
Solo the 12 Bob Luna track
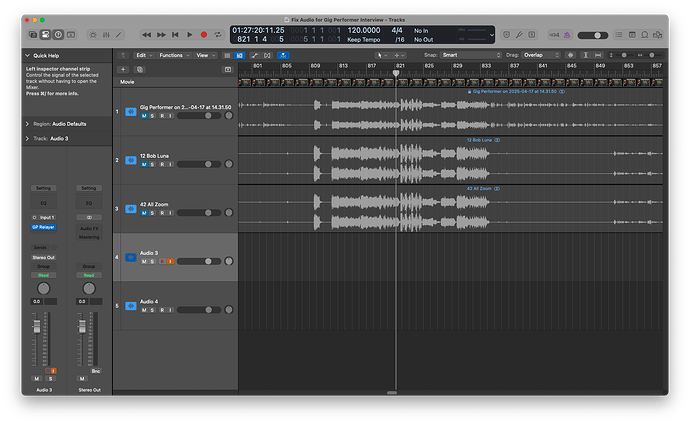153,167
